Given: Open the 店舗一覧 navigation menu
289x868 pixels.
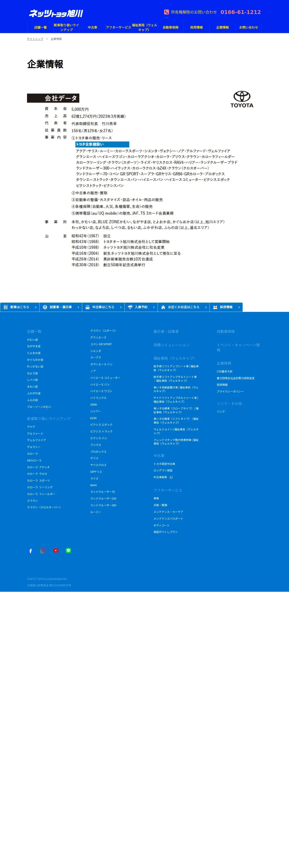Looking at the screenshot, I should pos(40,27).
